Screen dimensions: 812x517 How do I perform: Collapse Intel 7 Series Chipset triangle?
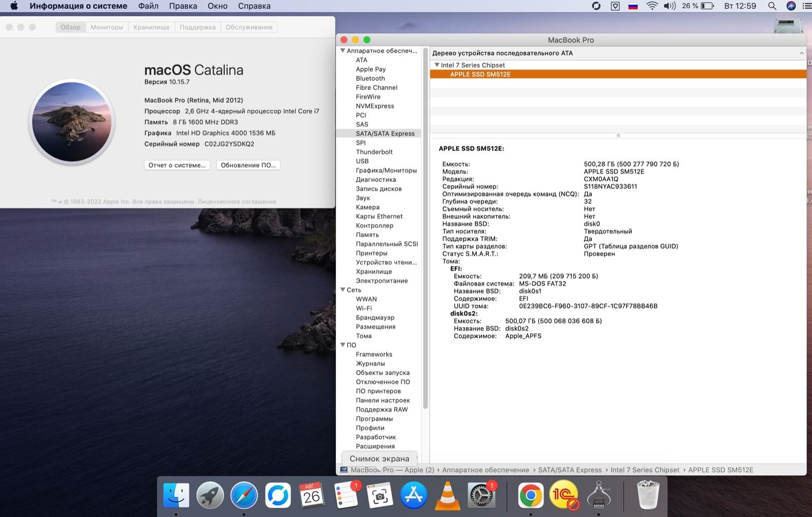pos(436,65)
